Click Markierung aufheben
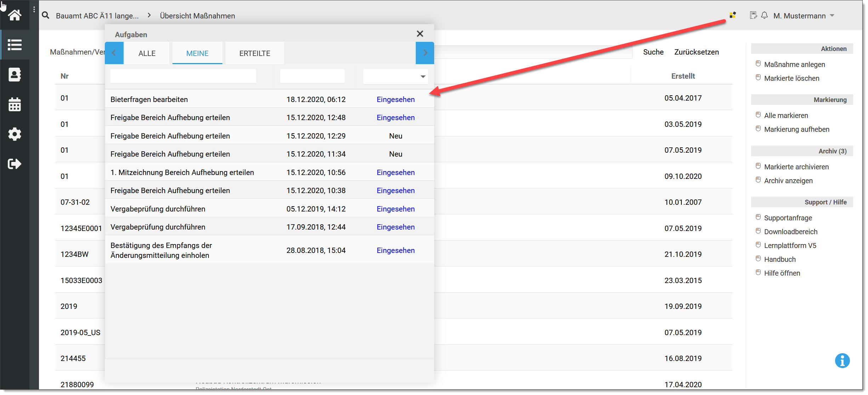868x395 pixels. (x=796, y=129)
